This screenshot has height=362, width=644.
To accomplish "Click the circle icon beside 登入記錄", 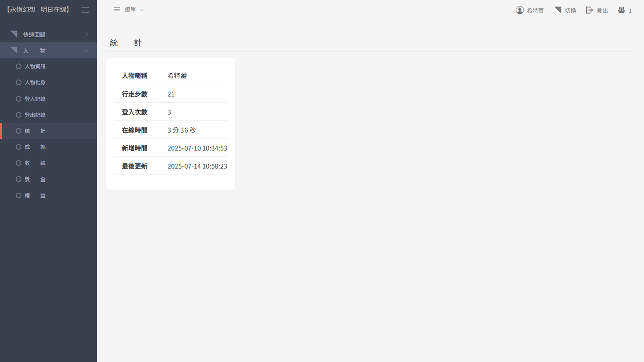I will coord(19,99).
